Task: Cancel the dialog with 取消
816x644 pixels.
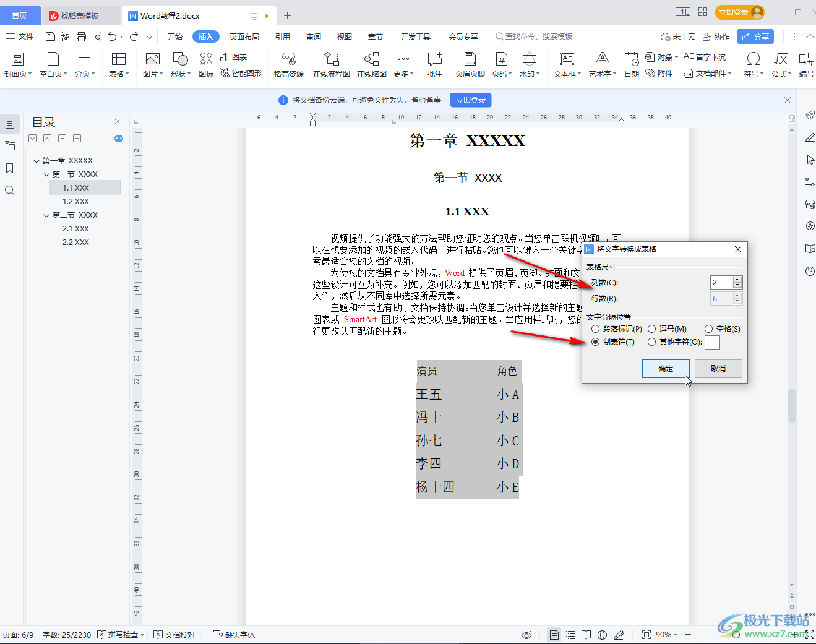Action: (718, 369)
